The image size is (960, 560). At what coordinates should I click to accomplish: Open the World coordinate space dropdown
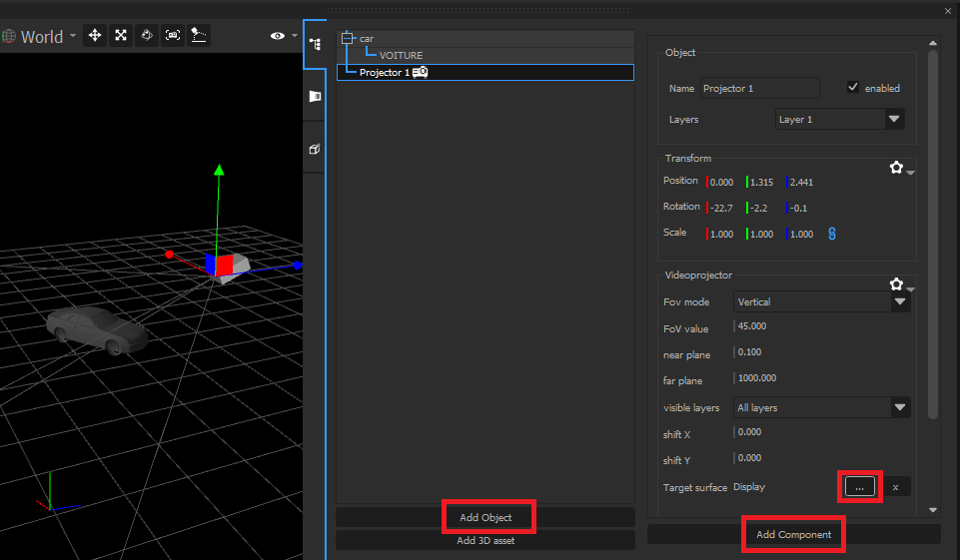coord(40,37)
